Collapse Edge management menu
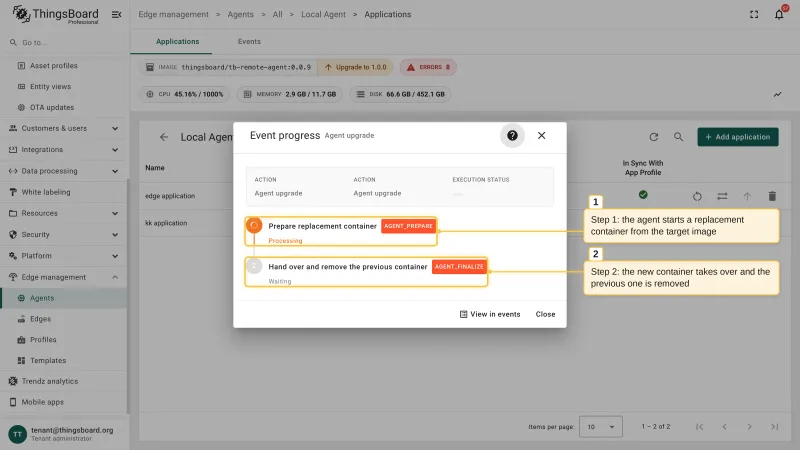 pos(64,277)
